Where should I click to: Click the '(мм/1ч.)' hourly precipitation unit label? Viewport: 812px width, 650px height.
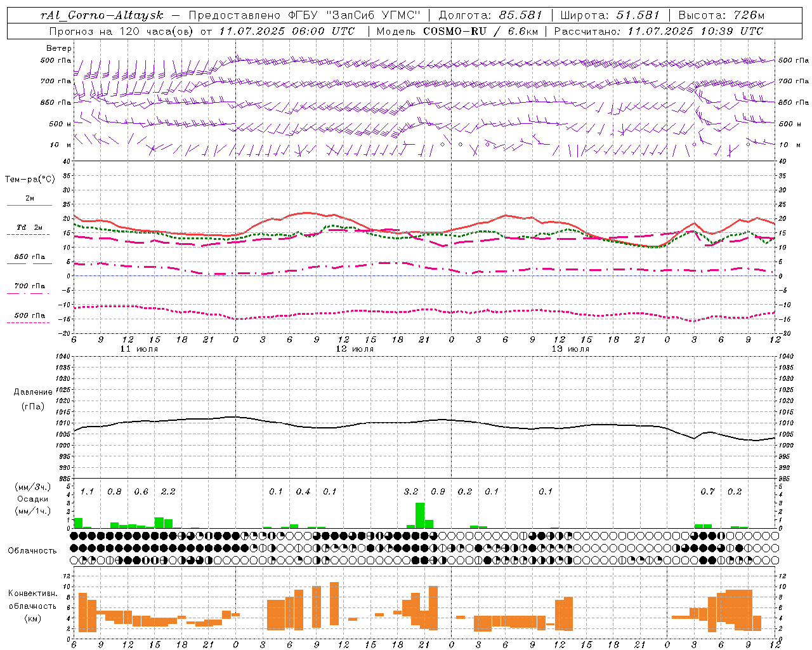coord(33,510)
